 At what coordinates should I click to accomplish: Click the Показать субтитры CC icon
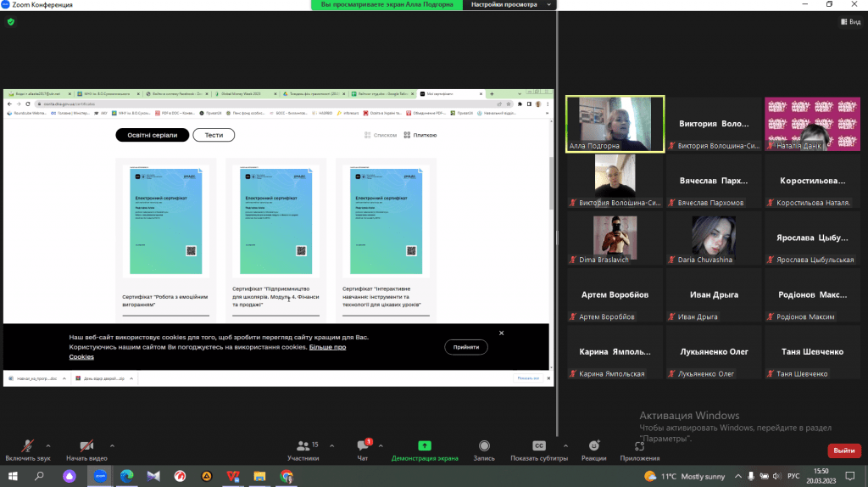[x=538, y=445]
